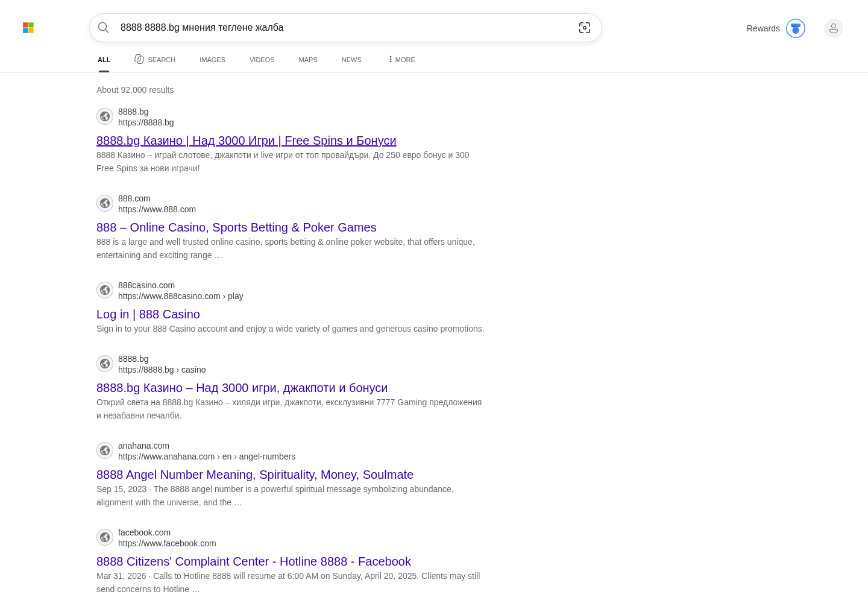Click the globe favicon next to anahana.com
The width and height of the screenshot is (868, 603).
(x=105, y=450)
